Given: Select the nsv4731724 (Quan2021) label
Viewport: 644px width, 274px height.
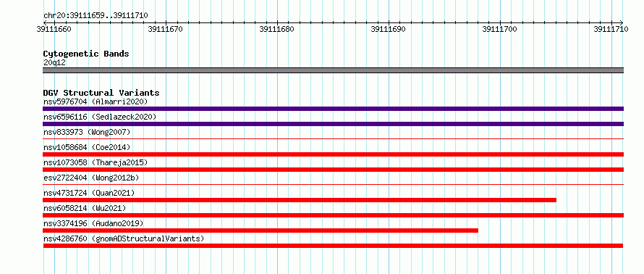Looking at the screenshot, I should [89, 193].
